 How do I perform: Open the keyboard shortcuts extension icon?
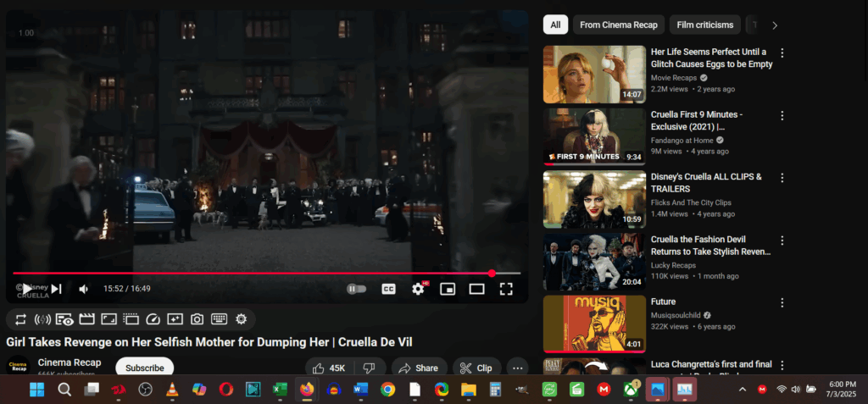219,319
